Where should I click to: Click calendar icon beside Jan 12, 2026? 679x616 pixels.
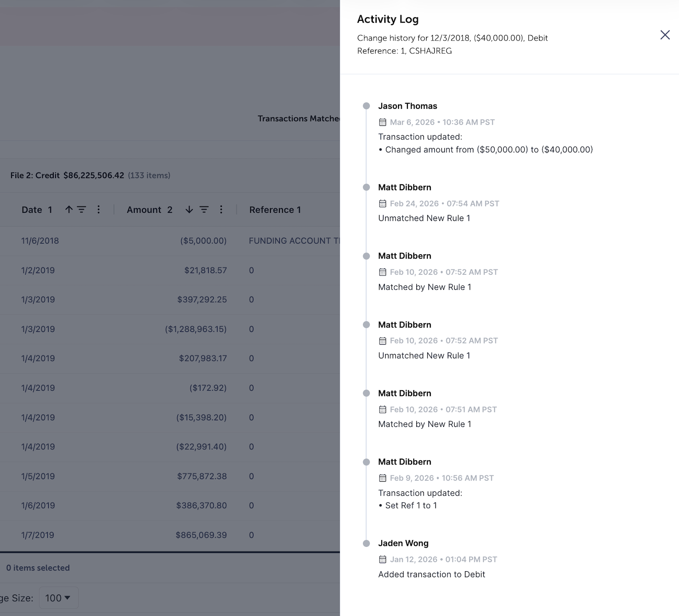[x=383, y=560]
